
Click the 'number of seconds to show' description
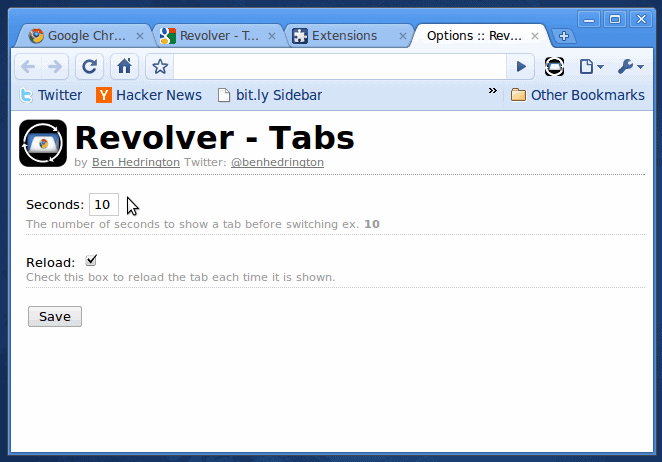click(203, 224)
